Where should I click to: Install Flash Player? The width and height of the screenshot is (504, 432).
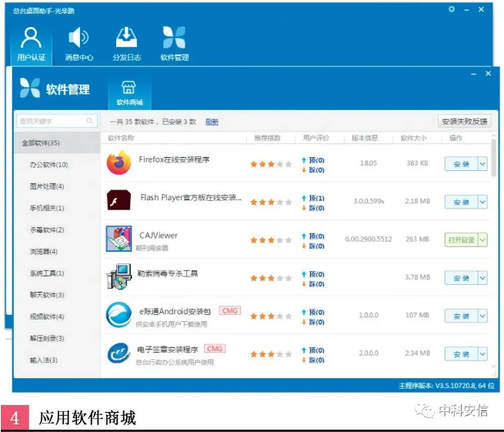(x=461, y=202)
